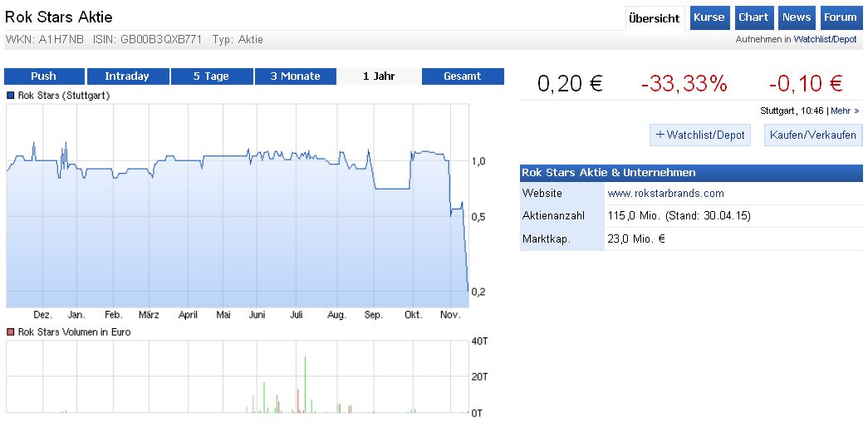Click the WKN A1H7NB text
868x423 pixels.
click(45, 40)
